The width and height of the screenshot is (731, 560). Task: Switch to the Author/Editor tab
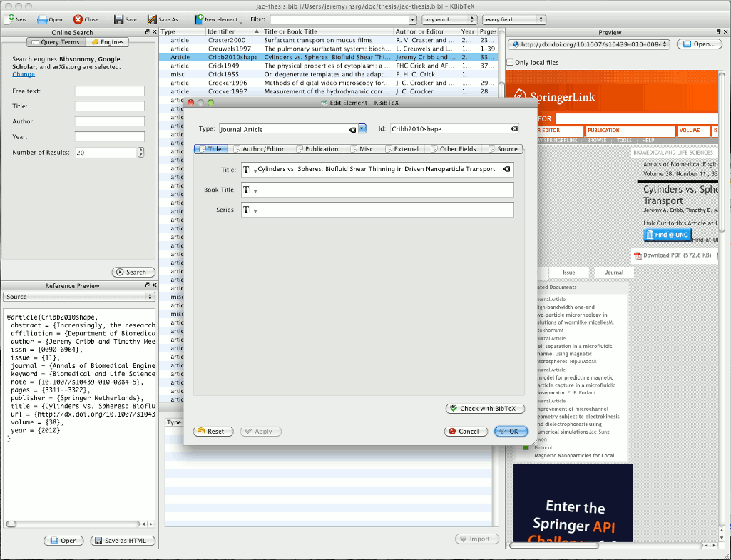point(259,149)
